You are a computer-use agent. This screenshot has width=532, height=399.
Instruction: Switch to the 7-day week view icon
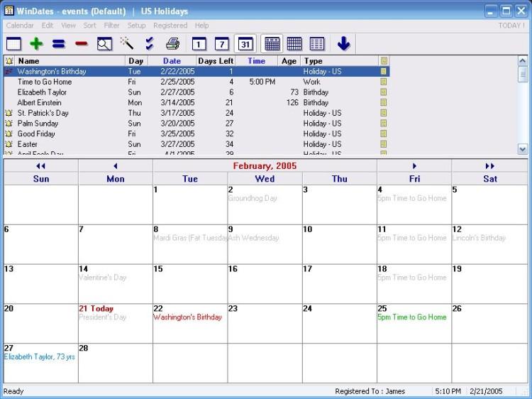[222, 44]
